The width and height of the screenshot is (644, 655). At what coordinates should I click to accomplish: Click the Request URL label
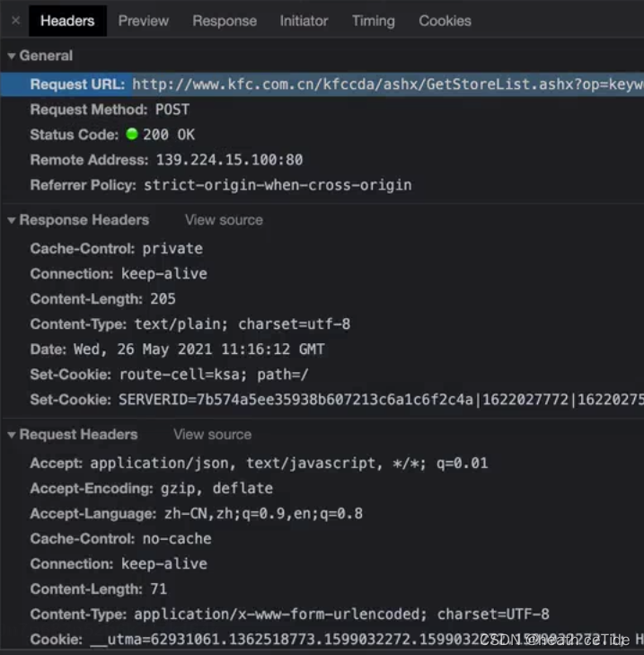[x=77, y=84]
